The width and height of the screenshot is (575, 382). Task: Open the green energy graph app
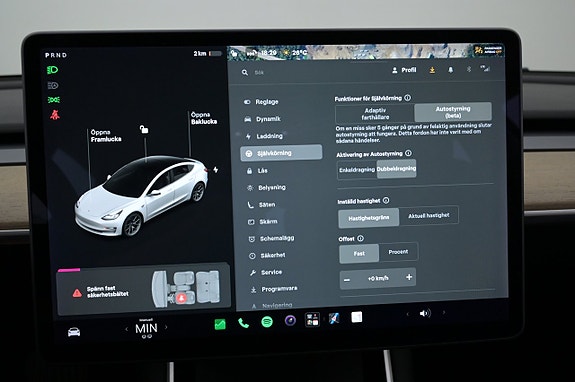220,324
